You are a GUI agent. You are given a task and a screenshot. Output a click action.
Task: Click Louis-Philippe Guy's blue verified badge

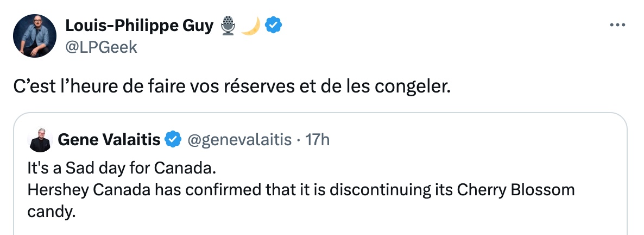pyautogui.click(x=273, y=26)
